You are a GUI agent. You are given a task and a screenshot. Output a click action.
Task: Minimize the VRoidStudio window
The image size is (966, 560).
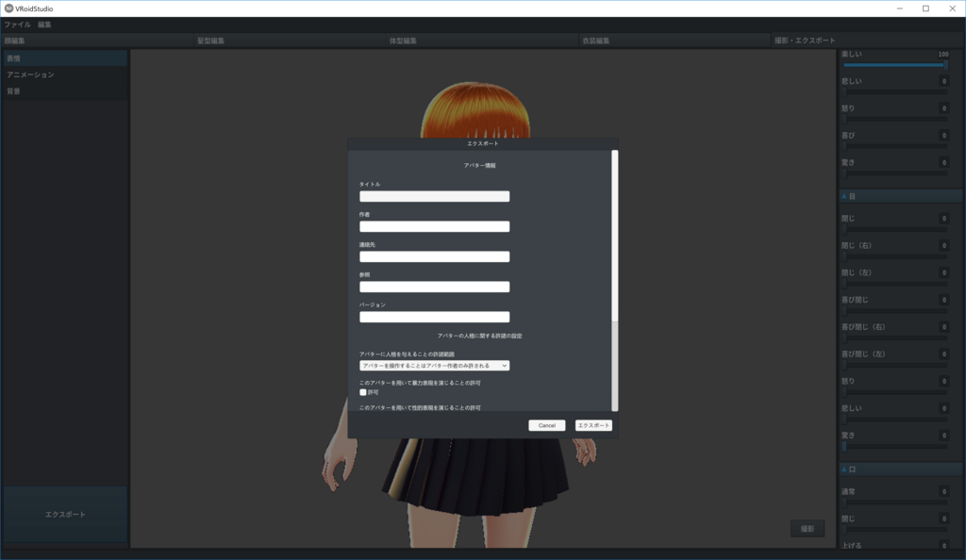[899, 8]
